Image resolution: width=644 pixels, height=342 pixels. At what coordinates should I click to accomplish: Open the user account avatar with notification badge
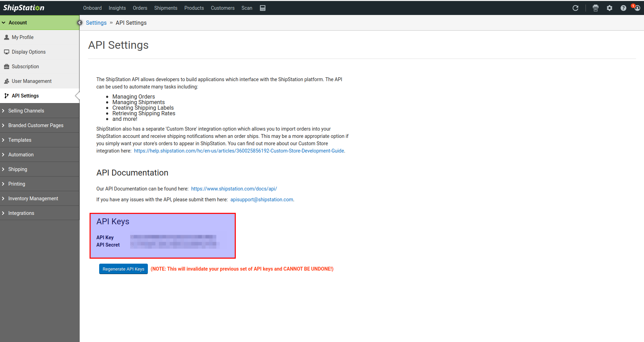point(636,7)
